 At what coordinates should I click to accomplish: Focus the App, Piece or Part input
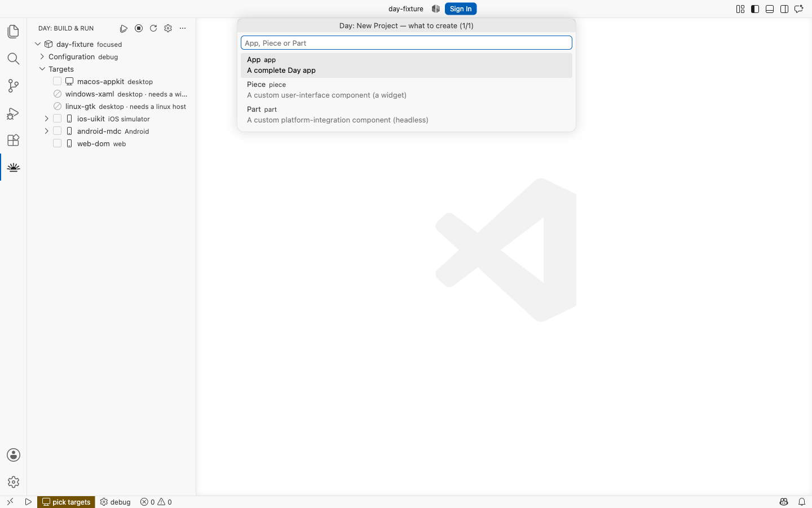[407, 43]
